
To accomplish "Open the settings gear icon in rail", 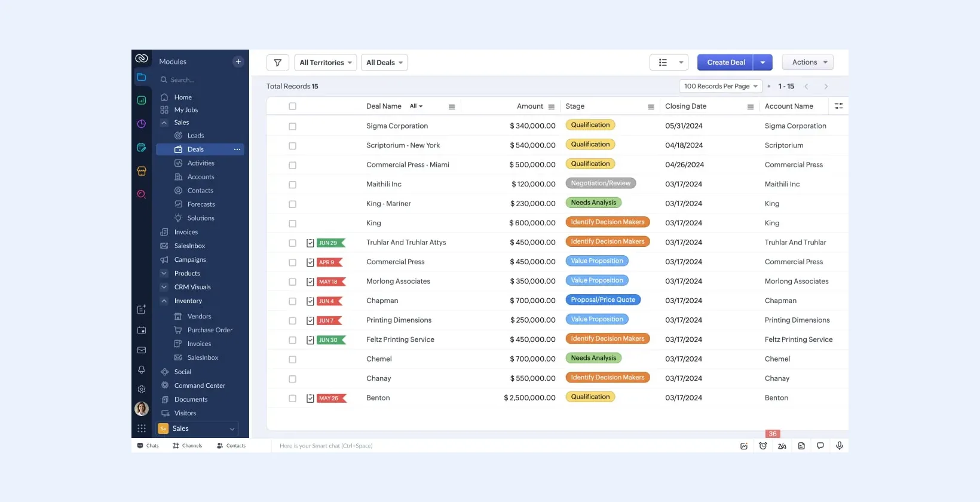I will point(142,389).
